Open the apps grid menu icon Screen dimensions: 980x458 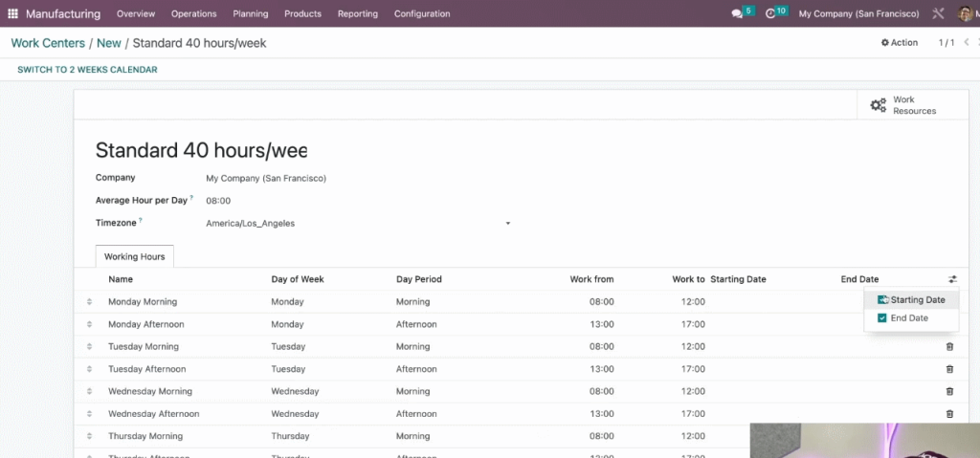click(x=13, y=13)
